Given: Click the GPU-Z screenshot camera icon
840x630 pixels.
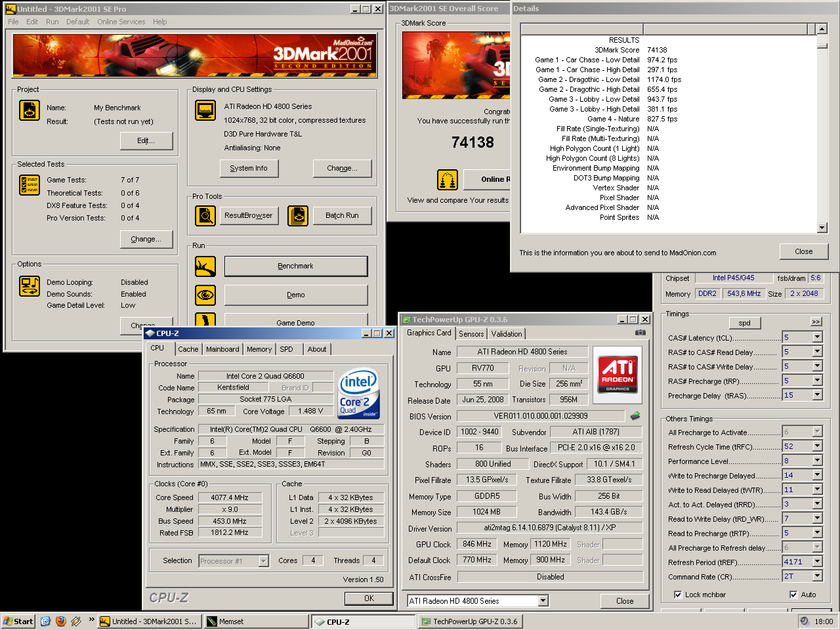Looking at the screenshot, I should tap(640, 333).
